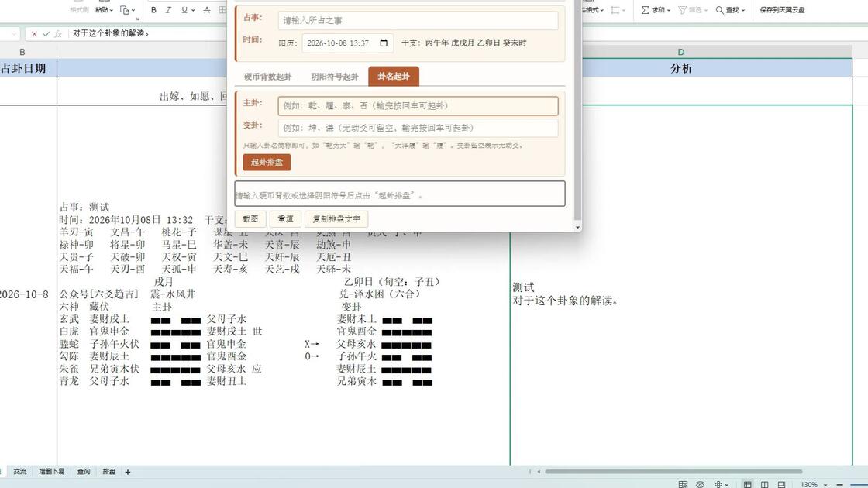Image resolution: width=868 pixels, height=488 pixels.
Task: Switch to normal view icon in status bar
Action: click(x=747, y=484)
